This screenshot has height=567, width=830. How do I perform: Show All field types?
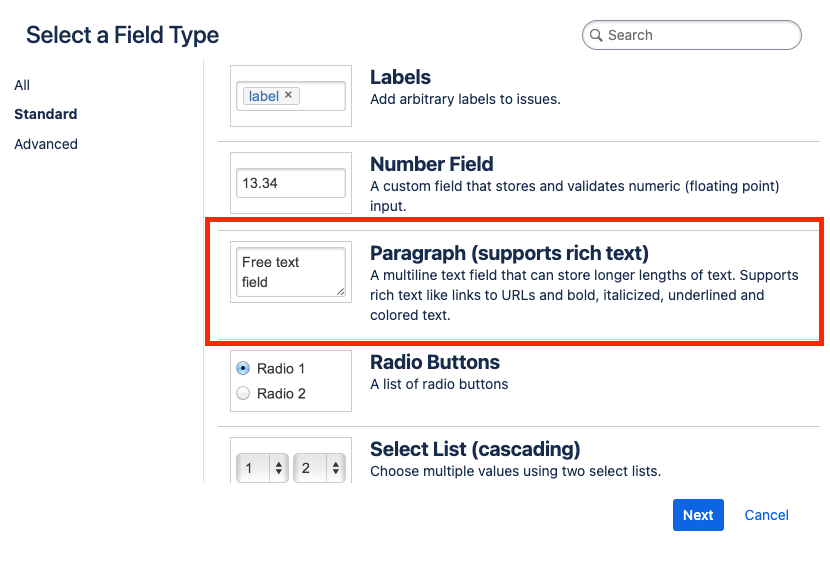click(x=22, y=85)
